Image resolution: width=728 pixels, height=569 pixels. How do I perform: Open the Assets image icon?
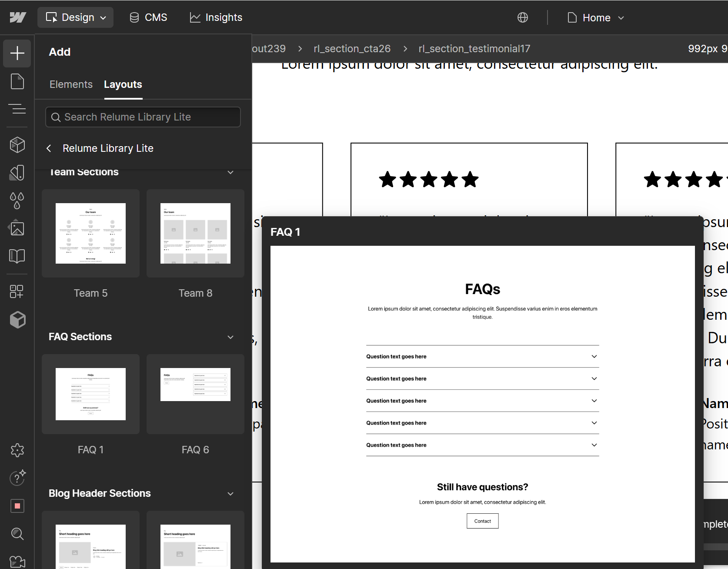click(17, 228)
